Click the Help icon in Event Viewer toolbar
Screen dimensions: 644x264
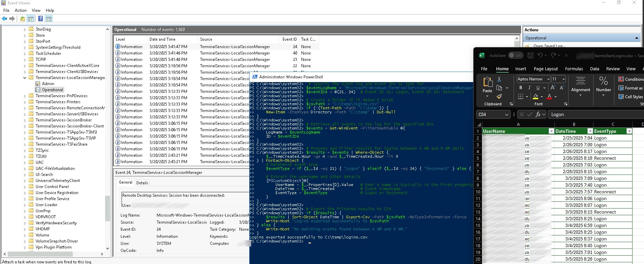point(40,19)
